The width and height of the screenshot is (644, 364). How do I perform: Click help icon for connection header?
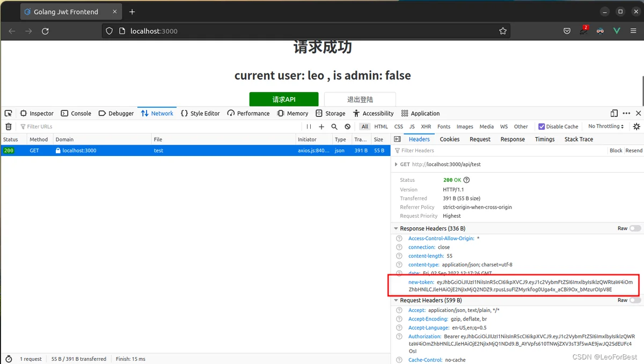tap(399, 247)
